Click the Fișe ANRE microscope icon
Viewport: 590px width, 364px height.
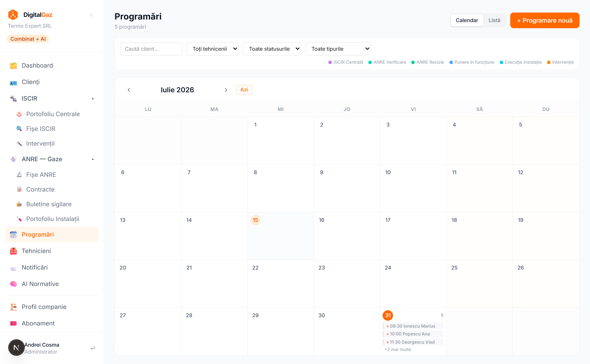point(19,175)
